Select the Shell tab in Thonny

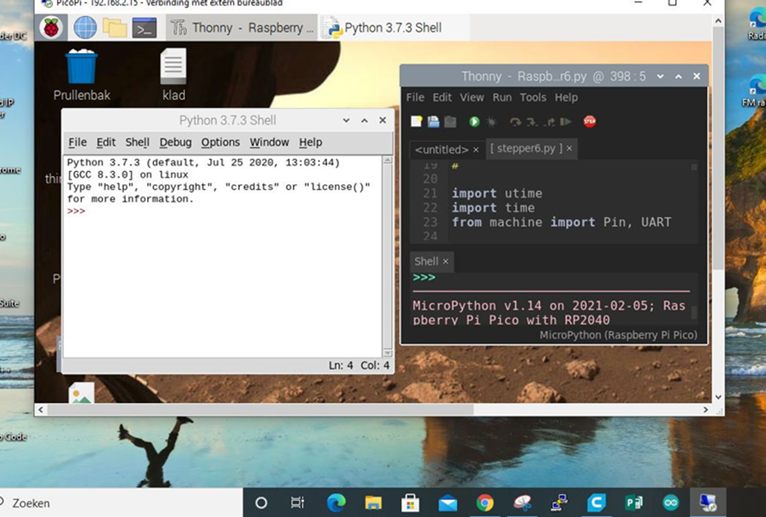tap(426, 261)
